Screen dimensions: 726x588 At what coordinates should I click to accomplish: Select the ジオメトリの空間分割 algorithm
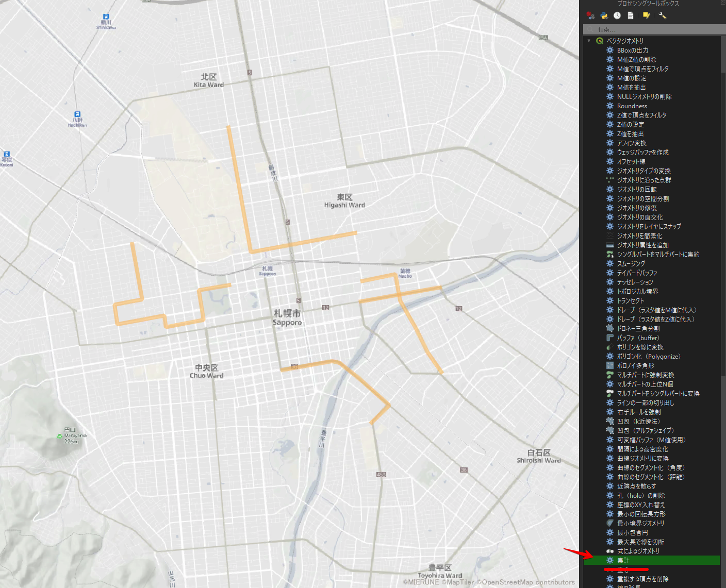[x=643, y=198]
